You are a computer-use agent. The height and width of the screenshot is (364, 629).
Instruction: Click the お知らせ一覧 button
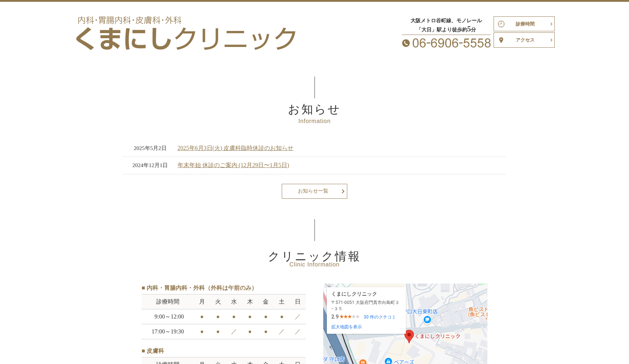314,191
